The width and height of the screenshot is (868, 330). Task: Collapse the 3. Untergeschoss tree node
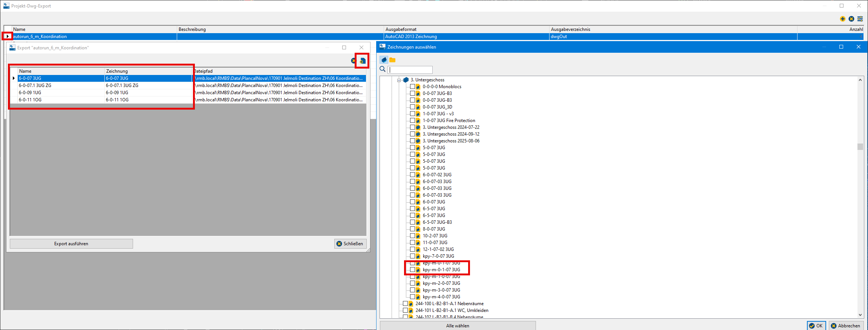click(x=399, y=80)
